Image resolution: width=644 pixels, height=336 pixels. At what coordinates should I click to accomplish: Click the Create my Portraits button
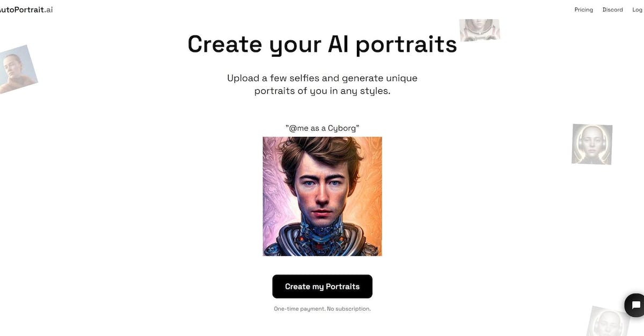(x=322, y=287)
